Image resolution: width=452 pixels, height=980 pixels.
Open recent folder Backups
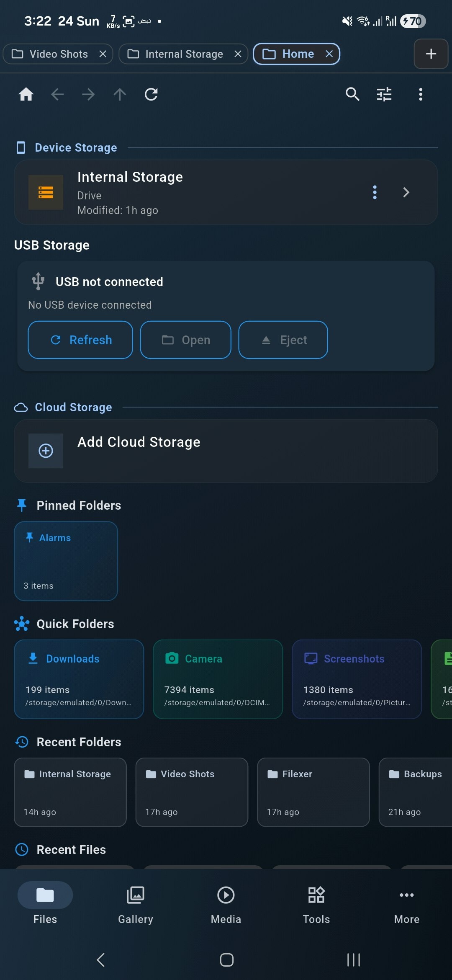(416, 792)
